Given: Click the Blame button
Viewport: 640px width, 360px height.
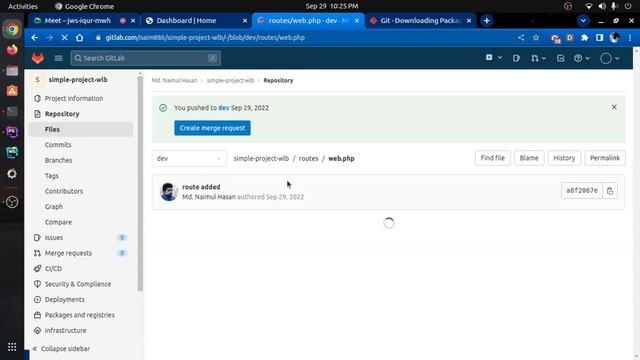Looking at the screenshot, I should (x=529, y=158).
